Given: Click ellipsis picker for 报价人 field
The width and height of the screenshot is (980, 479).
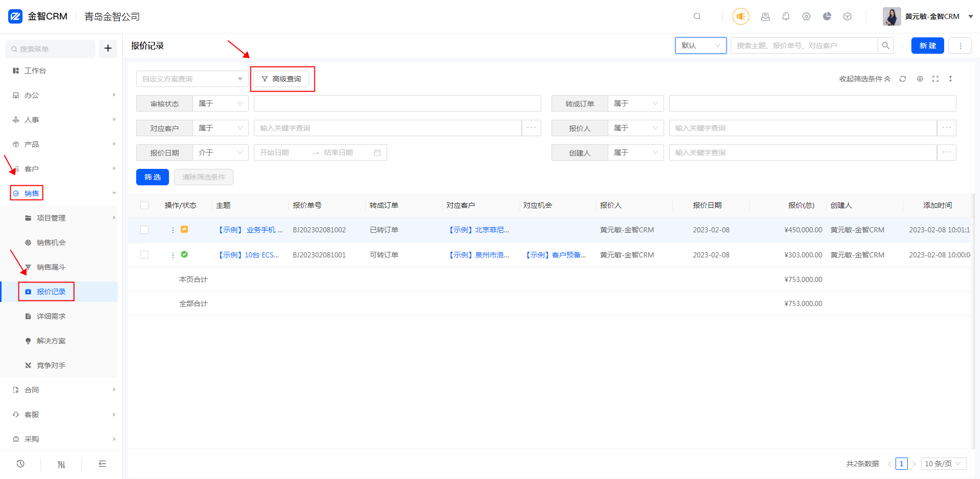Looking at the screenshot, I should [x=947, y=128].
